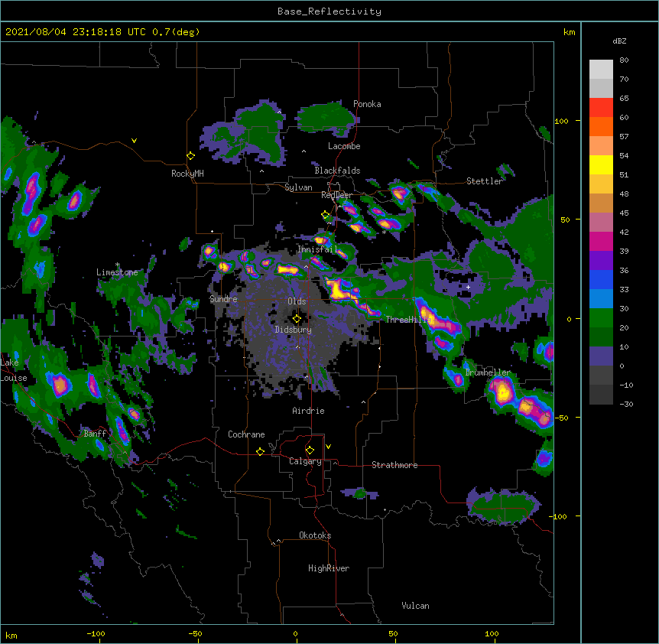Click the yellow diamond marker below Cochrane
659x644 pixels.
pyautogui.click(x=260, y=451)
